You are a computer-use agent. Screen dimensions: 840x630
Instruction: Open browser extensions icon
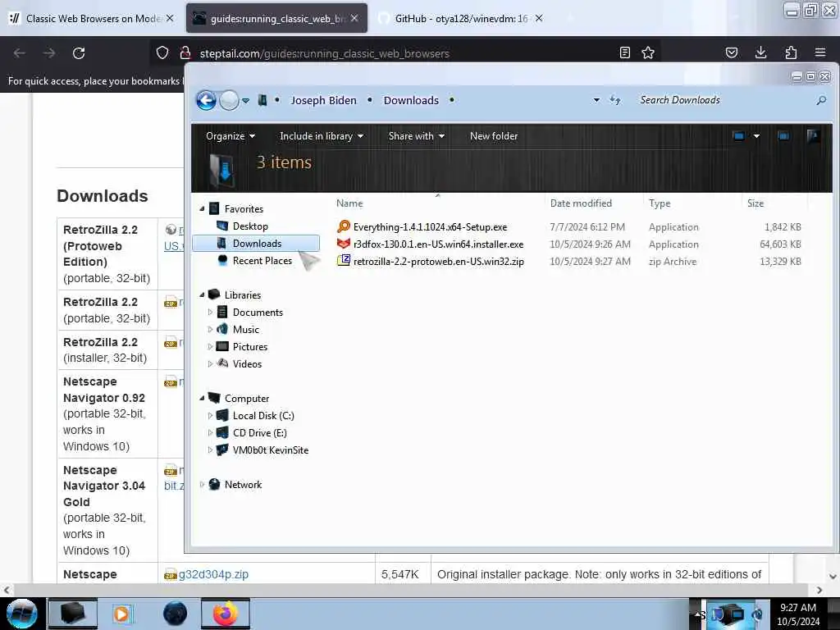[x=791, y=52]
